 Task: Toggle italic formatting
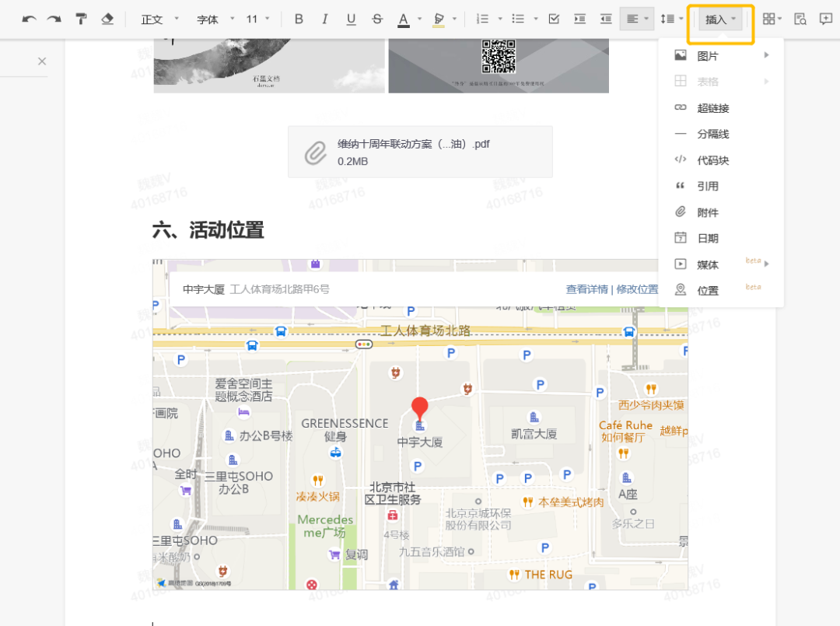coord(324,19)
